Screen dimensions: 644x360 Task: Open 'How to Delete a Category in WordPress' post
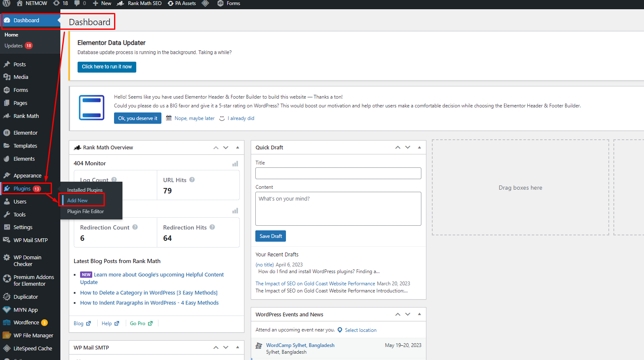149,293
